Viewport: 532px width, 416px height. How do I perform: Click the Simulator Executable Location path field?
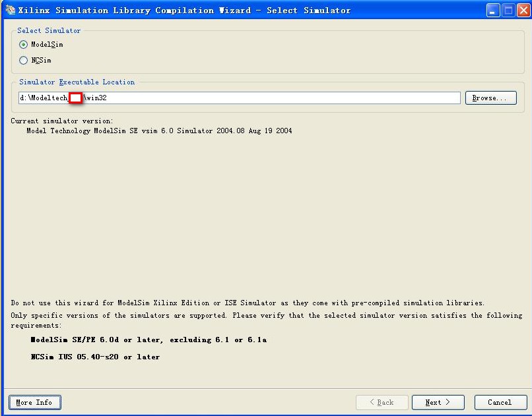click(x=239, y=98)
